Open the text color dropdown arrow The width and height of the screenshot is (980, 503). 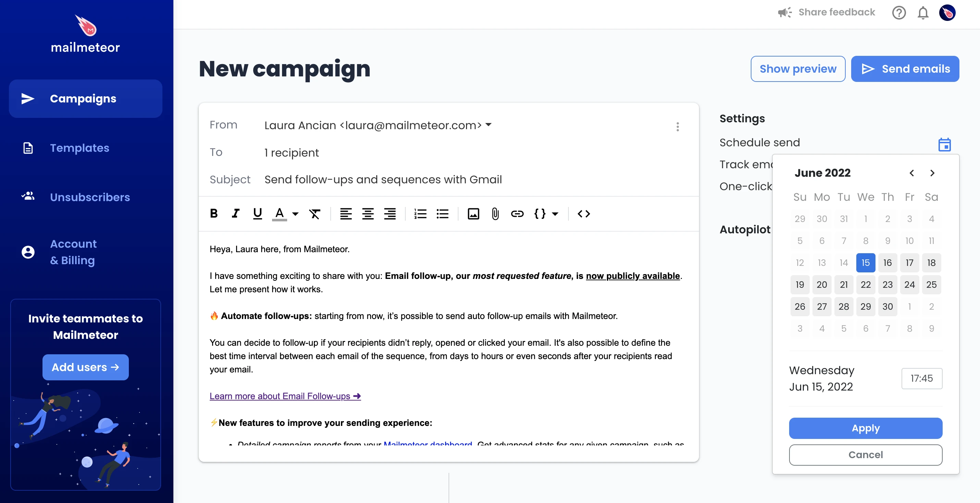pos(295,214)
